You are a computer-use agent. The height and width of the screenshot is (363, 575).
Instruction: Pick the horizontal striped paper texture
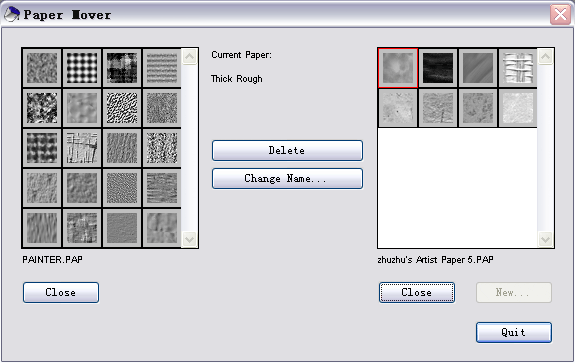click(162, 68)
